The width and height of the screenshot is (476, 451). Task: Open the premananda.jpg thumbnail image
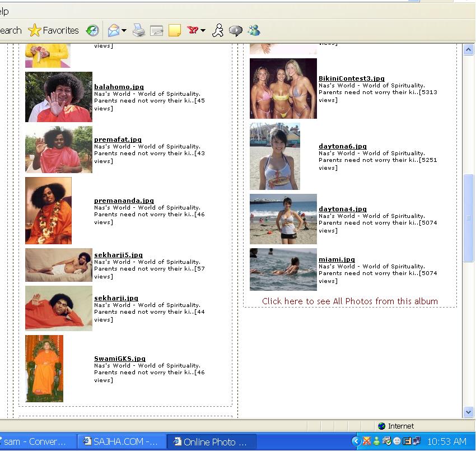pyautogui.click(x=49, y=211)
